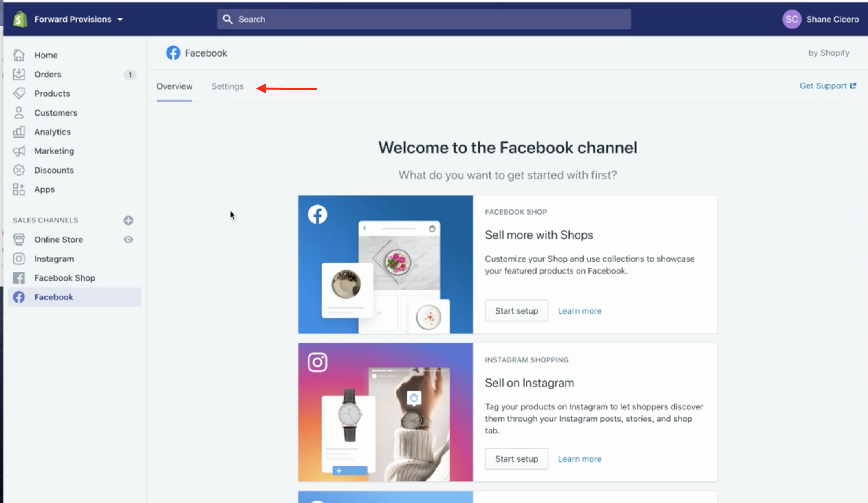Open Facebook Shop sales channel
Image resolution: width=868 pixels, height=503 pixels.
click(64, 278)
